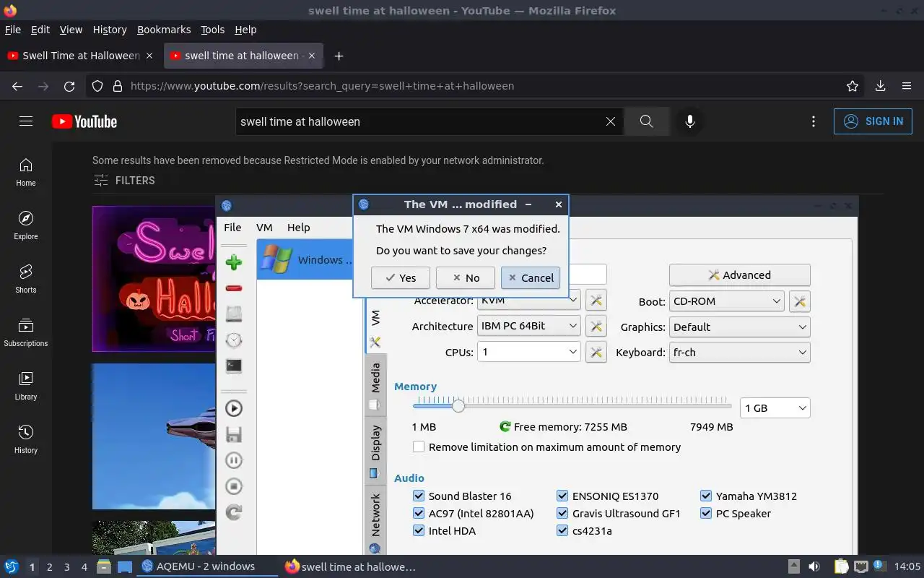Screen dimensions: 924x578
Task: Bookmark this page with the star icon
Action: (853, 86)
